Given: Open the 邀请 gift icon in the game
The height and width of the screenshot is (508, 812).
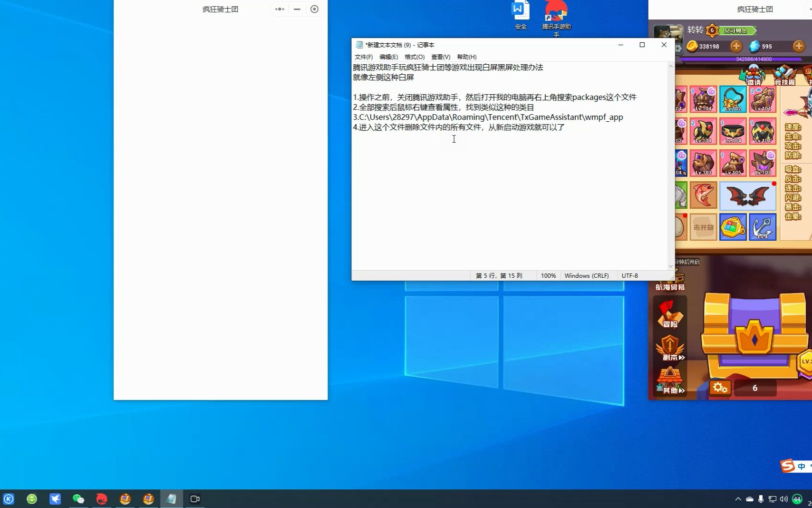Looking at the screenshot, I should point(754,75).
